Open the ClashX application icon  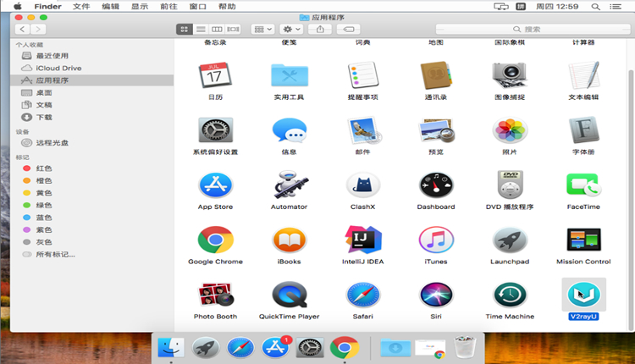pos(362,185)
